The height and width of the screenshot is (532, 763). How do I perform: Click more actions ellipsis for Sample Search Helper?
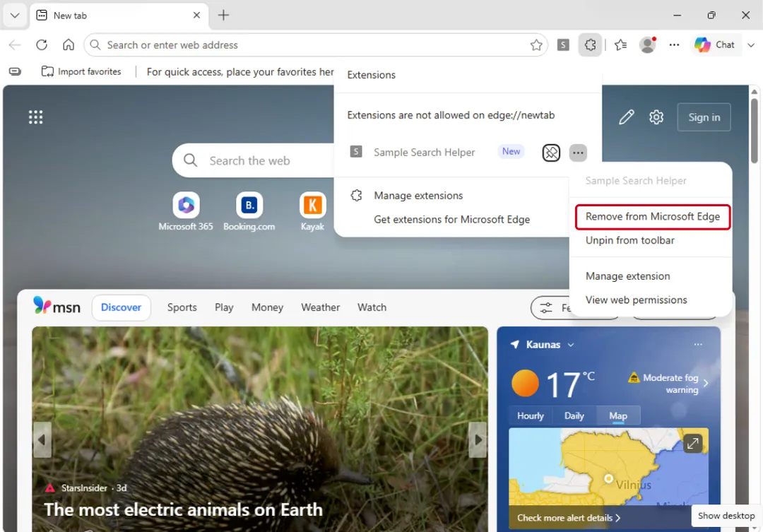coord(578,153)
